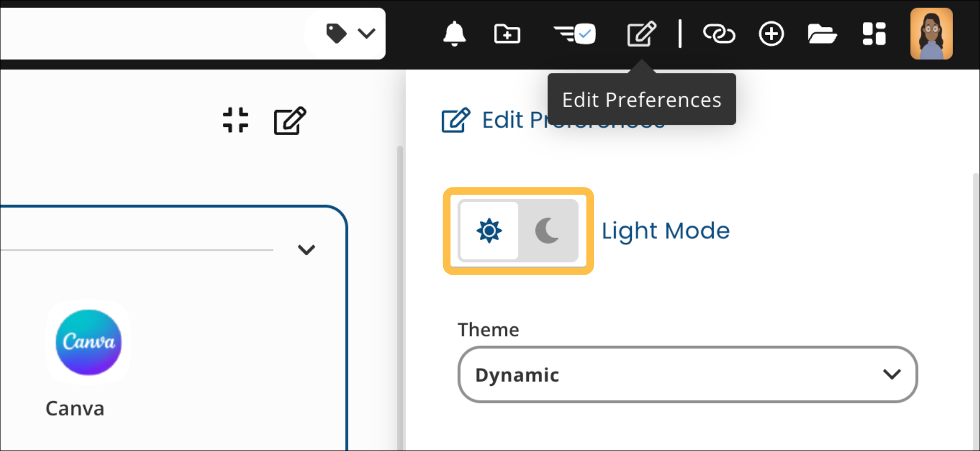Click the panel's vertical scrollbar
This screenshot has width=980, height=451.
coord(975,311)
